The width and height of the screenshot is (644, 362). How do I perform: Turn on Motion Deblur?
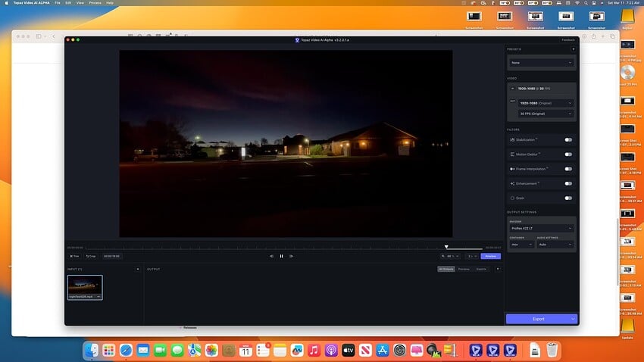(568, 154)
